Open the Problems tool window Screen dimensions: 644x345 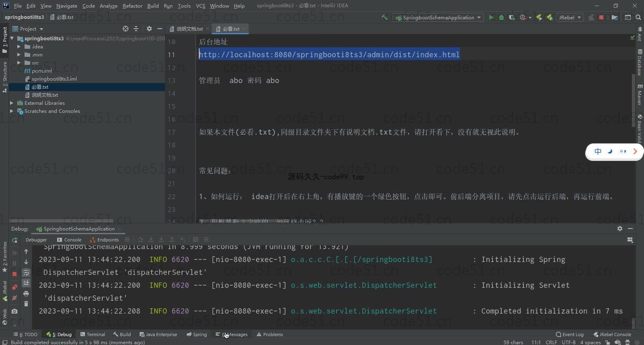click(x=270, y=334)
